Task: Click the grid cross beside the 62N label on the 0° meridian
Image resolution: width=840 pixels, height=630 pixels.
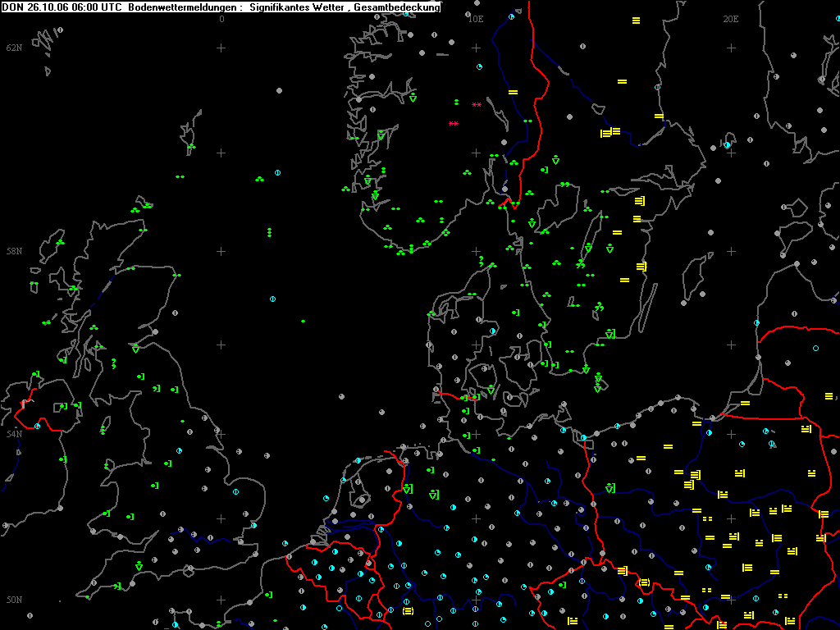Action: (x=221, y=48)
